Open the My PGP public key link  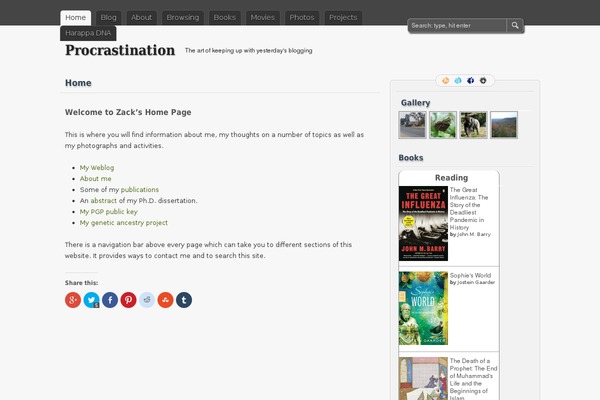(108, 212)
